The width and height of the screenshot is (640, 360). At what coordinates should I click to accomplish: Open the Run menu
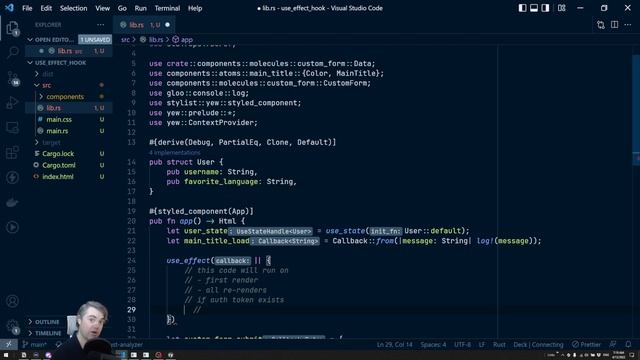pyautogui.click(x=140, y=8)
